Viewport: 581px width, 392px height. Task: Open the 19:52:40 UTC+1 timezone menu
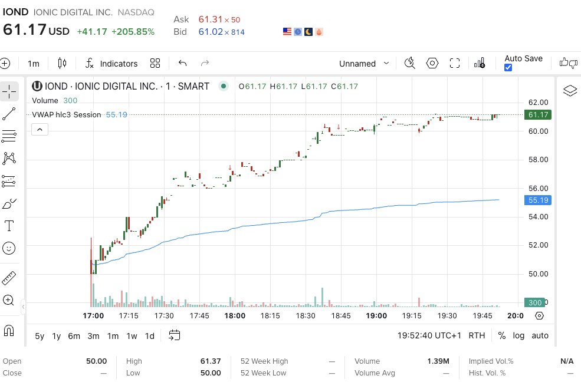[429, 336]
